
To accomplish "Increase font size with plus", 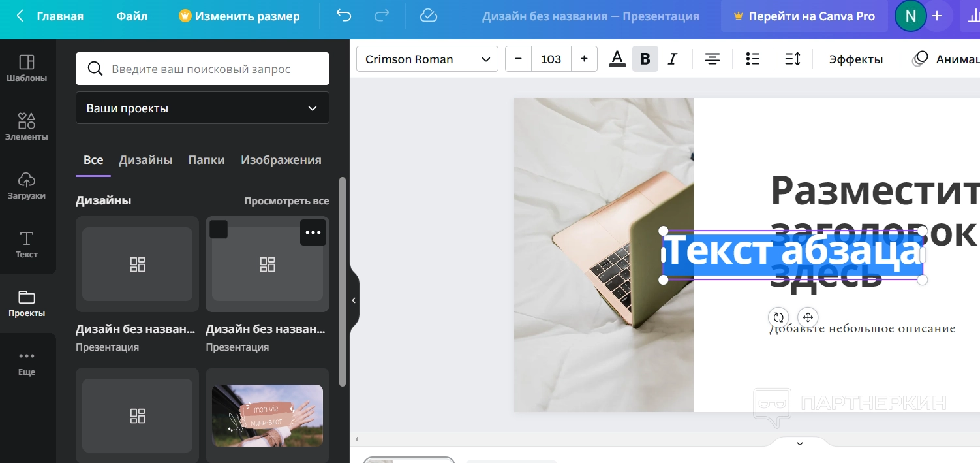I will 584,59.
